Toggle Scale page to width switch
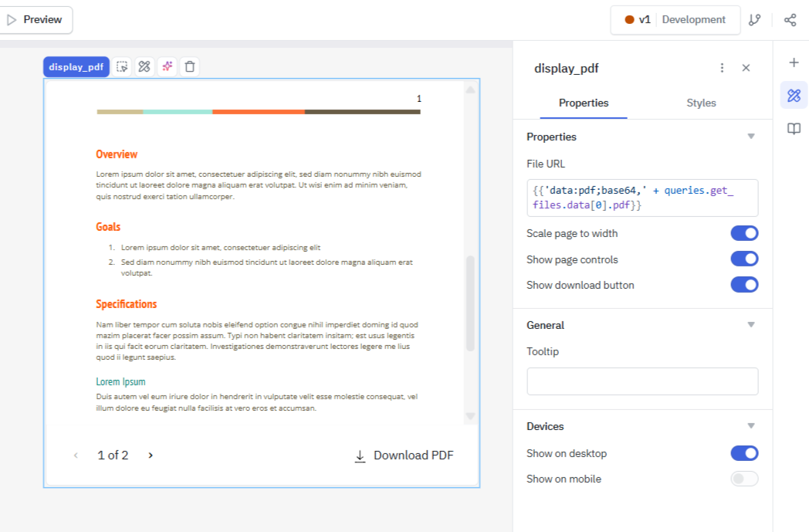 coord(744,233)
